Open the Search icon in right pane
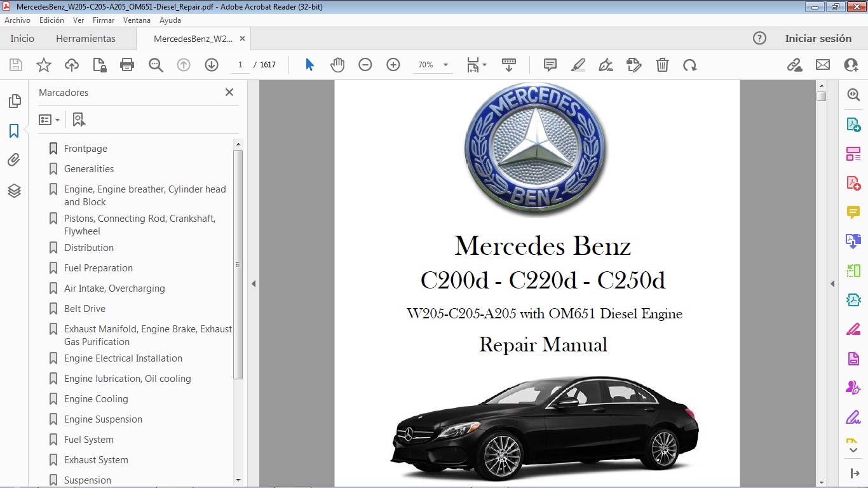The height and width of the screenshot is (488, 868). (853, 94)
